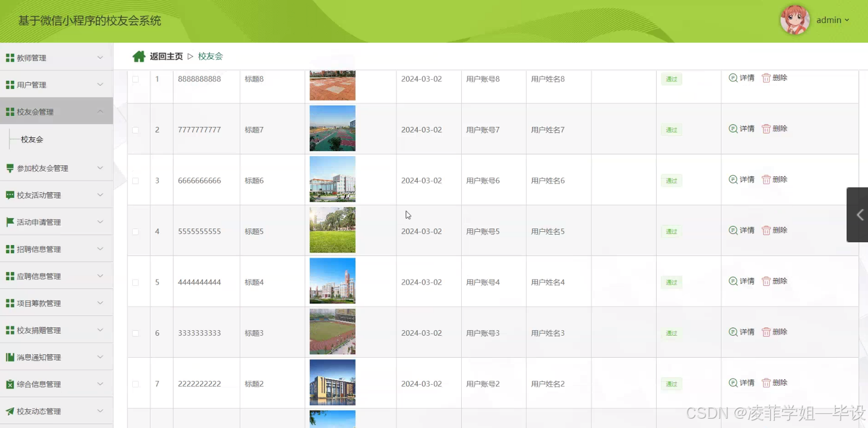
Task: Check the box for row 5555555555
Action: 136,232
